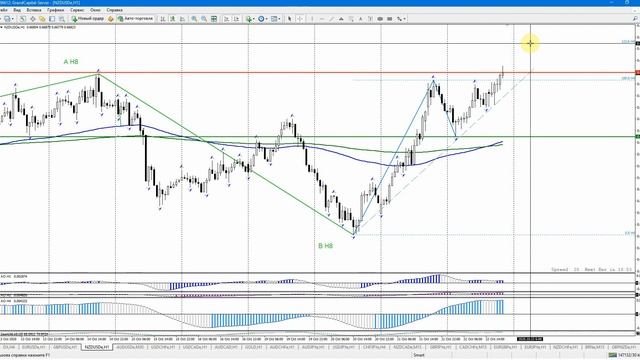Screen dimensions: 640x360
Task: Toggle the Авто-торговля button
Action: 136,19
